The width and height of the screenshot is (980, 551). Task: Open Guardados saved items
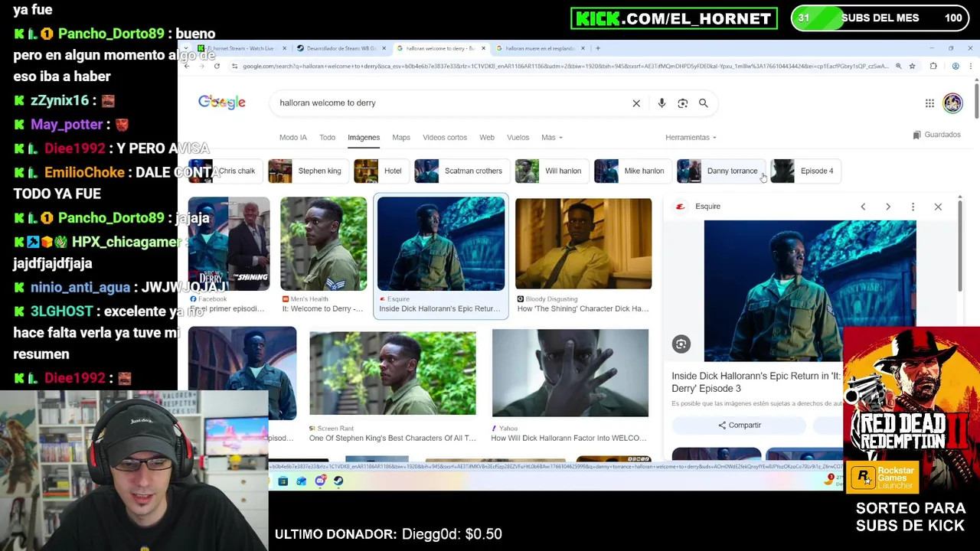936,135
